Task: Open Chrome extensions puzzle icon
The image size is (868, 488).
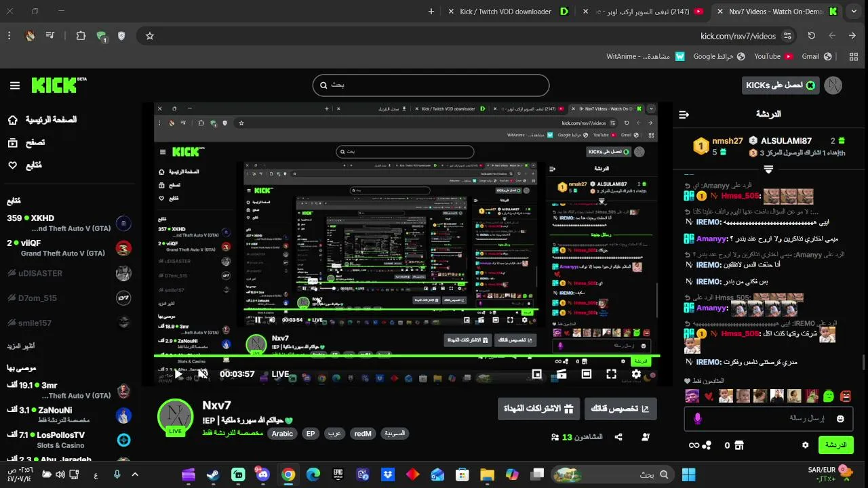Action: (x=81, y=36)
